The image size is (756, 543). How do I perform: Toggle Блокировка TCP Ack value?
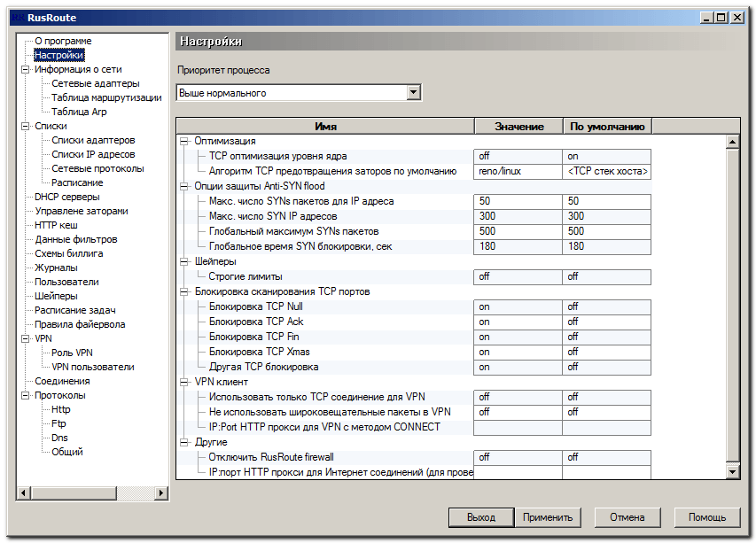(518, 322)
